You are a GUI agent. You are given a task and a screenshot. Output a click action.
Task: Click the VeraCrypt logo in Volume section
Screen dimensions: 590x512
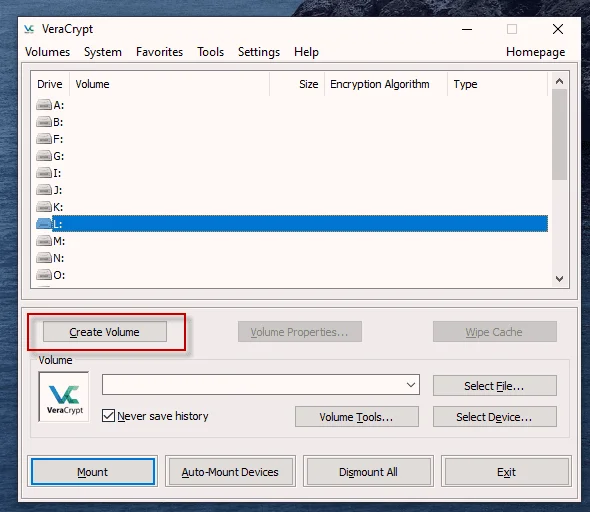click(x=64, y=397)
